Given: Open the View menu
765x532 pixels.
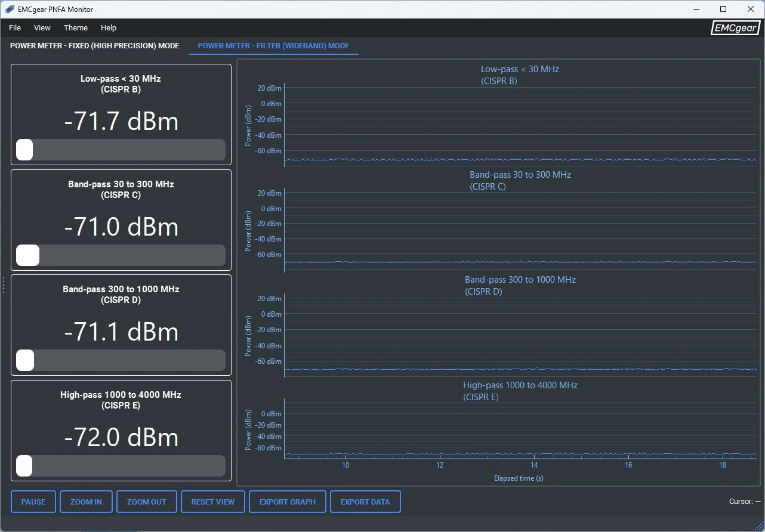Looking at the screenshot, I should click(x=42, y=28).
